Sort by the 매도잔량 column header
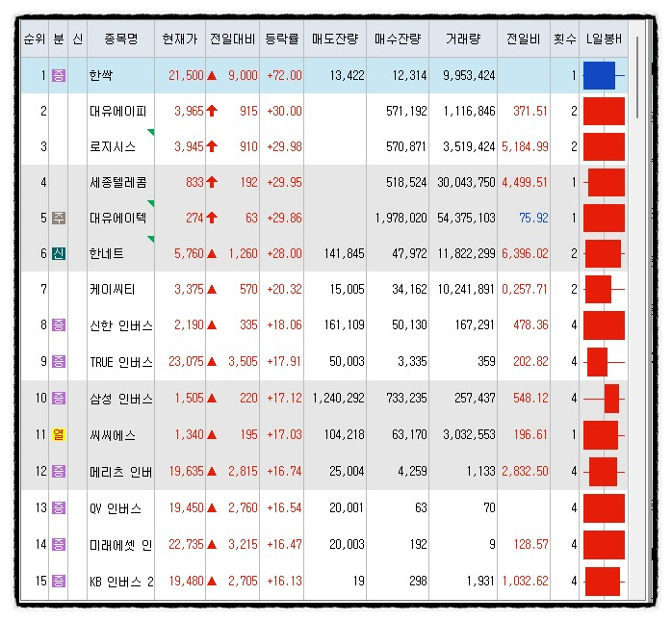Image resolution: width=672 pixels, height=622 pixels. 335,39
